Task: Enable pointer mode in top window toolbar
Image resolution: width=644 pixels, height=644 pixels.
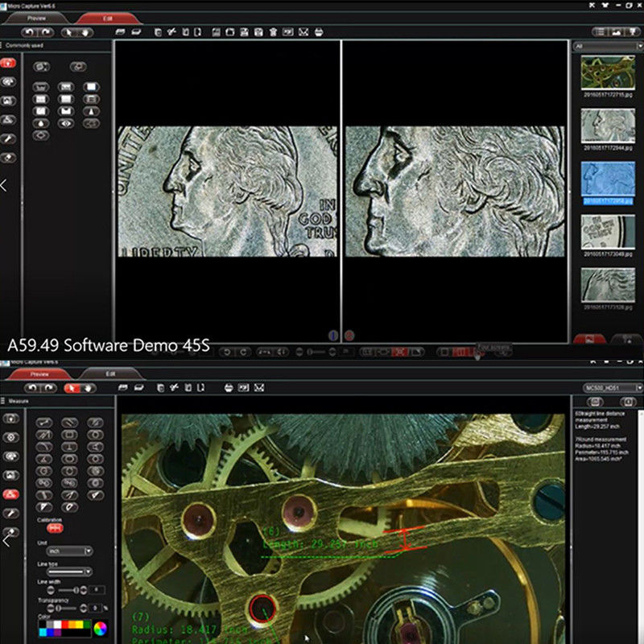Action: (68, 32)
